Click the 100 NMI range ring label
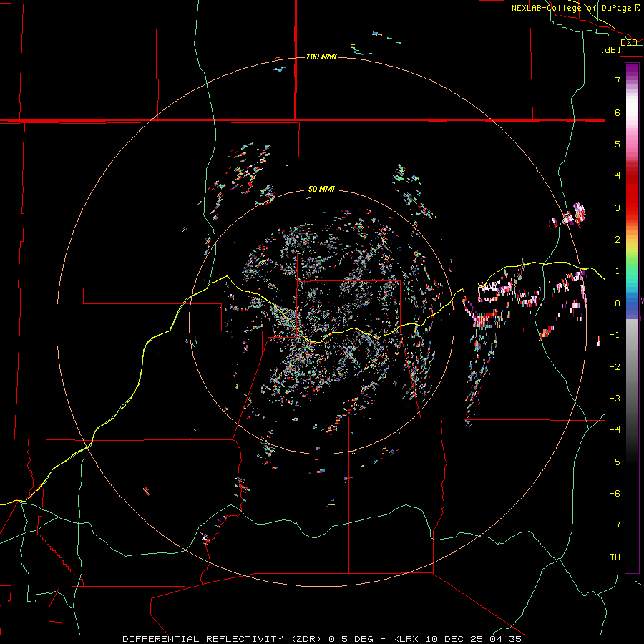The width and height of the screenshot is (644, 644). coord(321,57)
